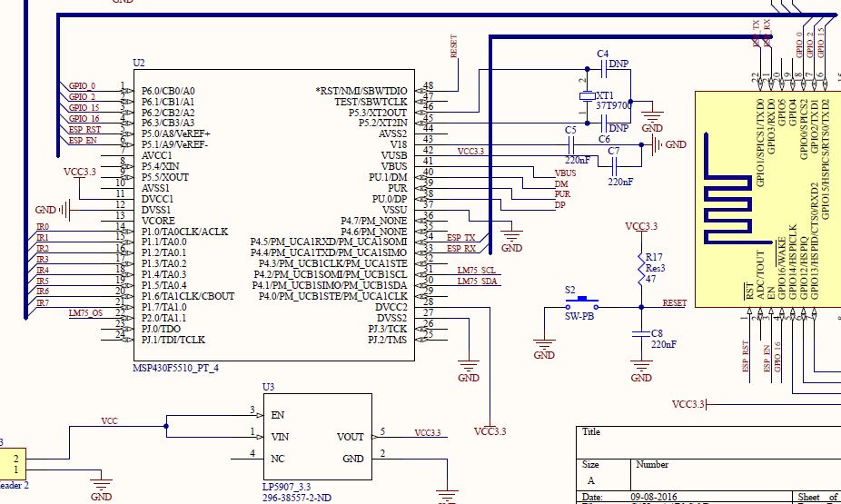Select the VCORE pin name in U2

[x=158, y=221]
